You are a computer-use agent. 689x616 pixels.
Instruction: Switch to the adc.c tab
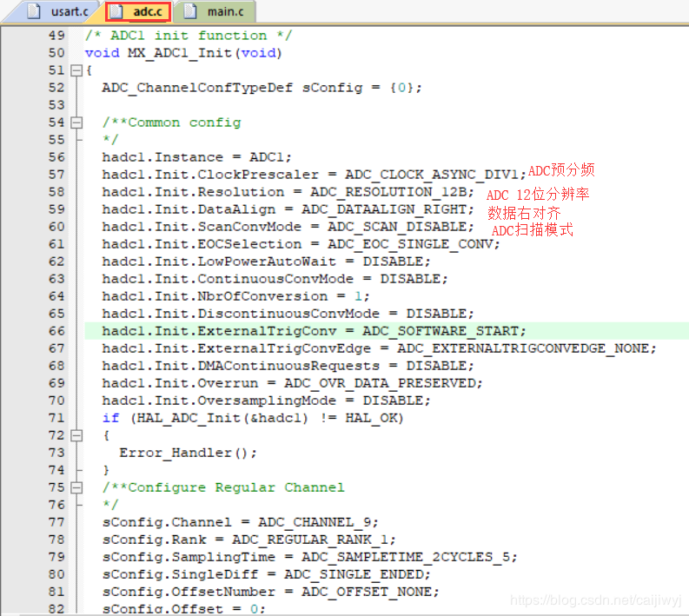click(x=138, y=11)
